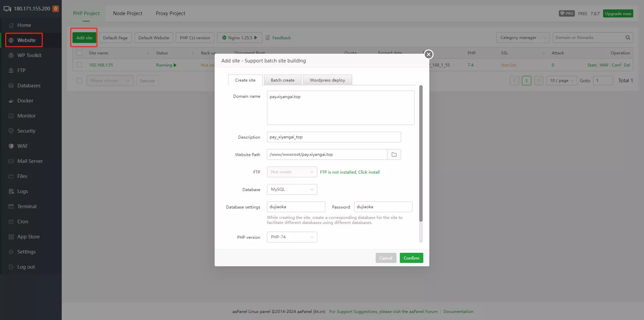Toggle the select-all checkbox in table header
The height and width of the screenshot is (320, 644).
click(x=79, y=53)
